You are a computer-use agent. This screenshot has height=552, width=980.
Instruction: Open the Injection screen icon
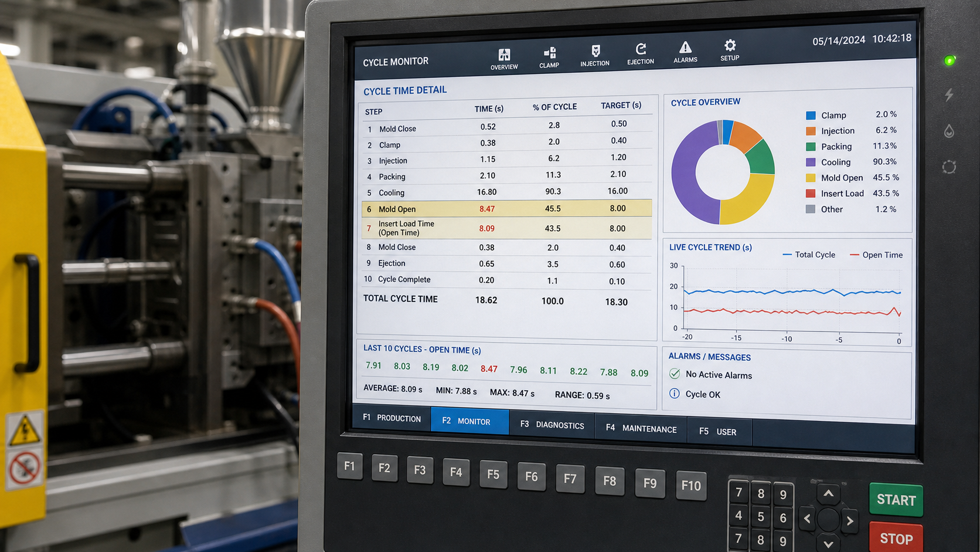point(595,55)
